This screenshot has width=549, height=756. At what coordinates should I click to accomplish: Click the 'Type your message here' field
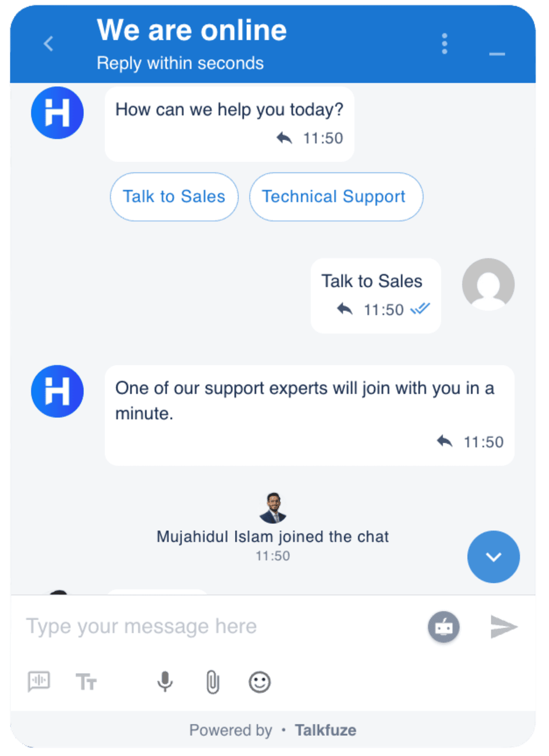click(x=219, y=626)
